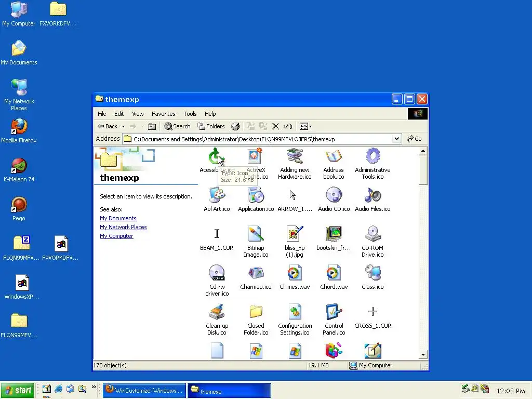Click the themexp taskbar button
The height and width of the screenshot is (399, 532).
click(x=229, y=391)
